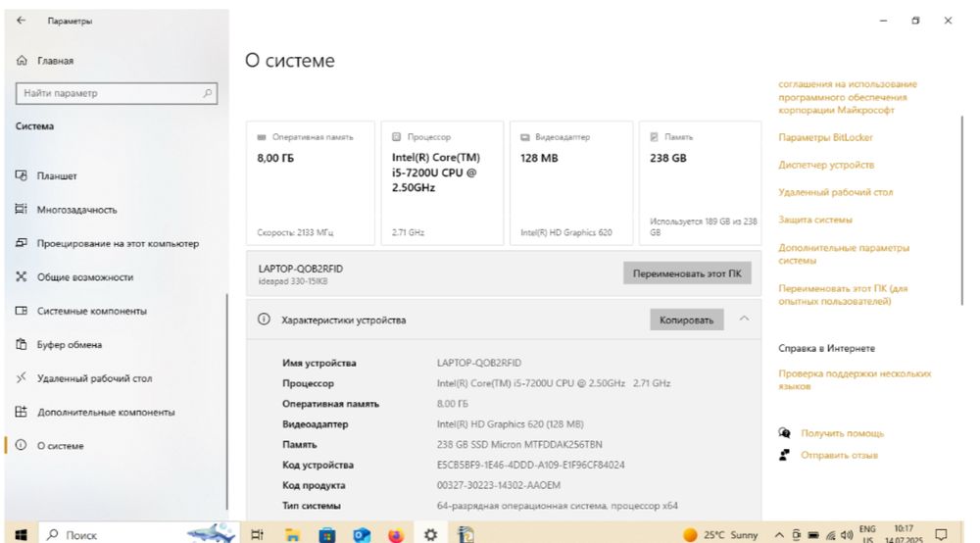Open Task View on the taskbar

pyautogui.click(x=257, y=535)
